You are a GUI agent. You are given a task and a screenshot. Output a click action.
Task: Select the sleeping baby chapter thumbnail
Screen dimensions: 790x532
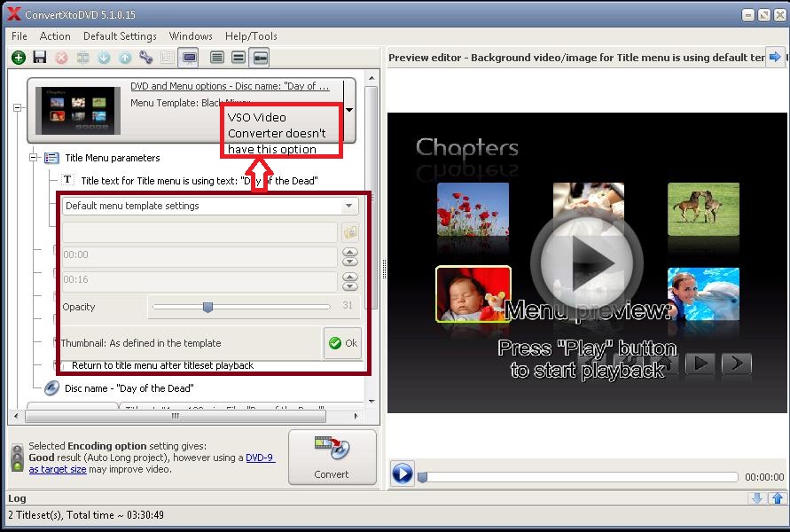pyautogui.click(x=473, y=294)
